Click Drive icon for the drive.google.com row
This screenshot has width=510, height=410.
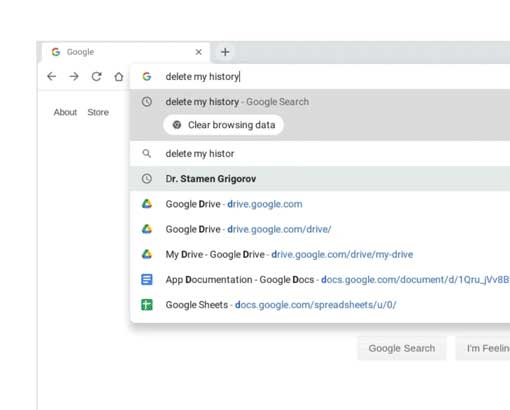tap(147, 204)
